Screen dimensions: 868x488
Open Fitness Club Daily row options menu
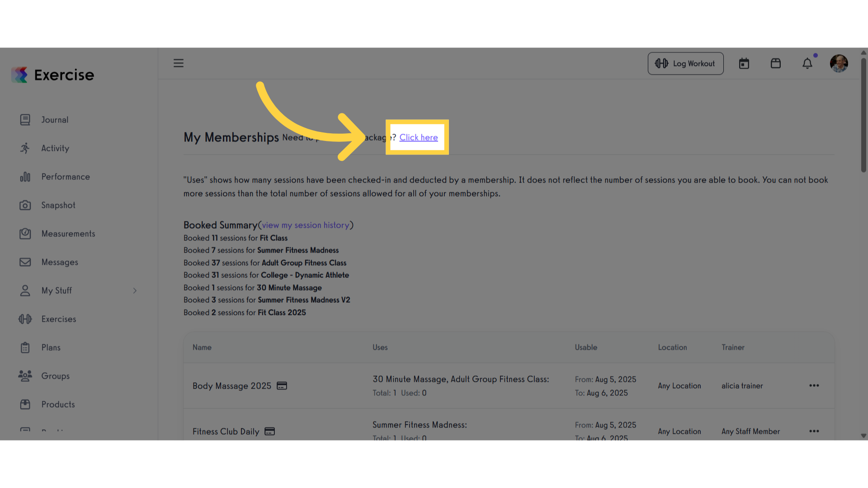(x=814, y=431)
